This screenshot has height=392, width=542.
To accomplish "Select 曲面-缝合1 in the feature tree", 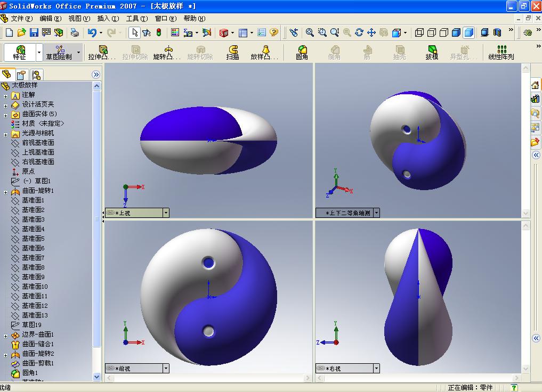I will (x=38, y=344).
